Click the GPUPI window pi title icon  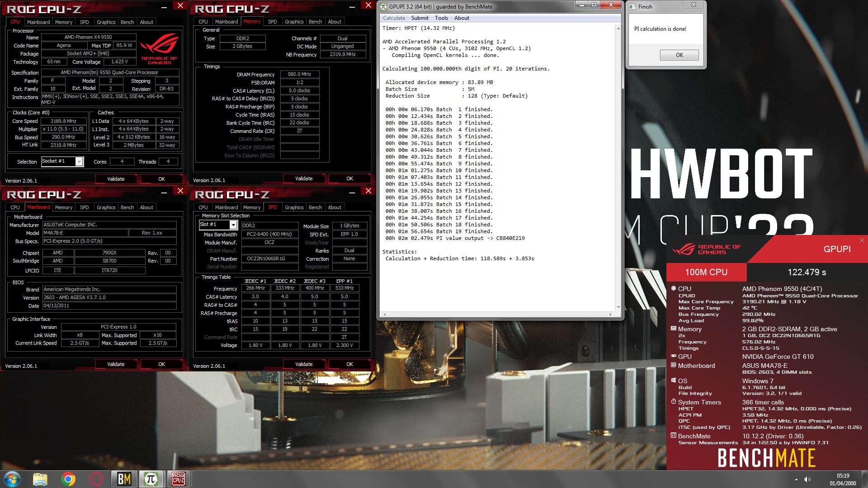click(384, 6)
